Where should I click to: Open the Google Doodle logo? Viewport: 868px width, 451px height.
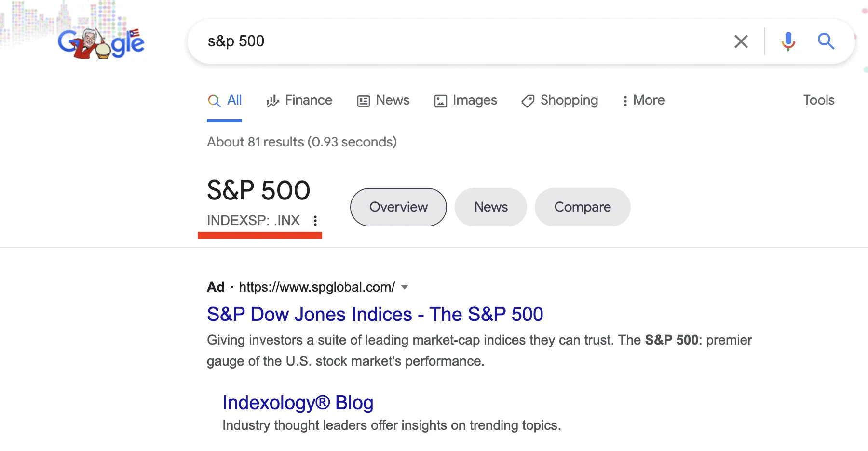coord(101,43)
